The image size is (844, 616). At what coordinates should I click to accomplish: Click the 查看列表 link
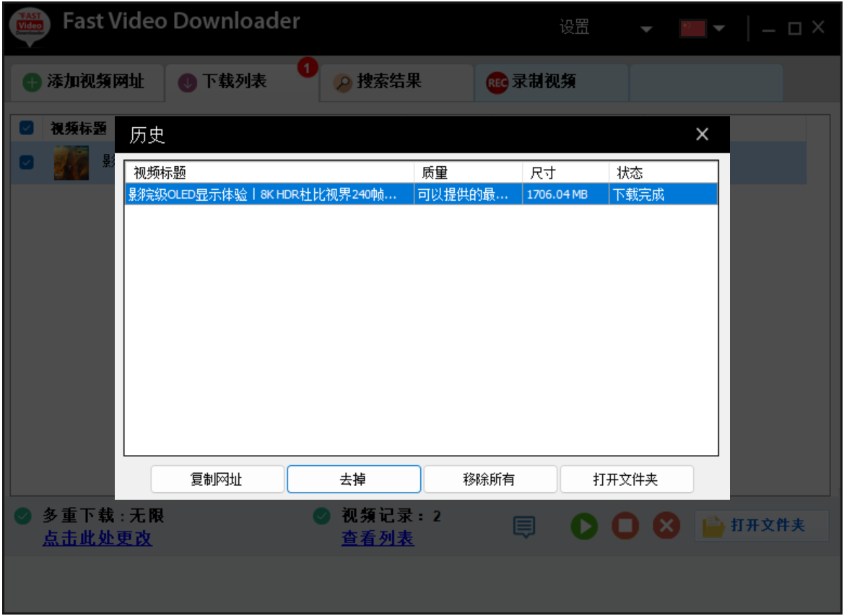[x=378, y=539]
